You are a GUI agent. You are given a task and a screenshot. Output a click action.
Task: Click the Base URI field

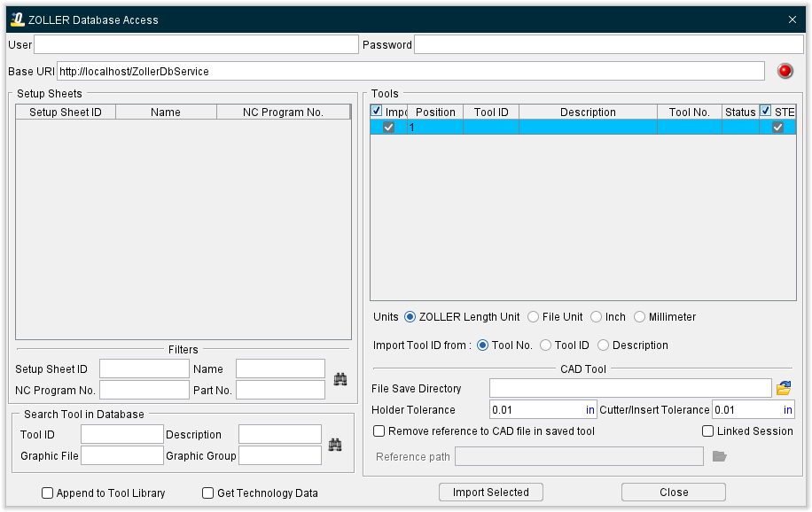coord(410,71)
